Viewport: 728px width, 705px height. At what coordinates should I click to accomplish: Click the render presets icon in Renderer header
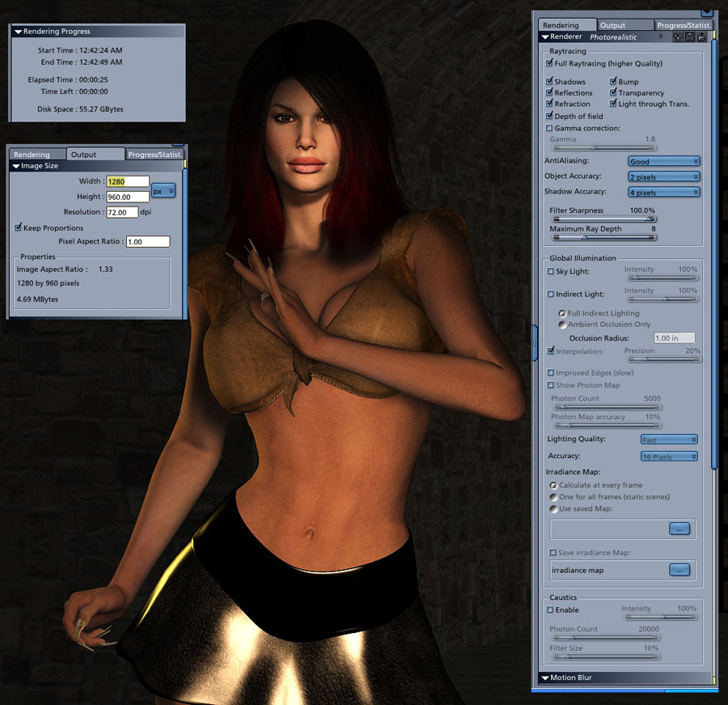[679, 36]
